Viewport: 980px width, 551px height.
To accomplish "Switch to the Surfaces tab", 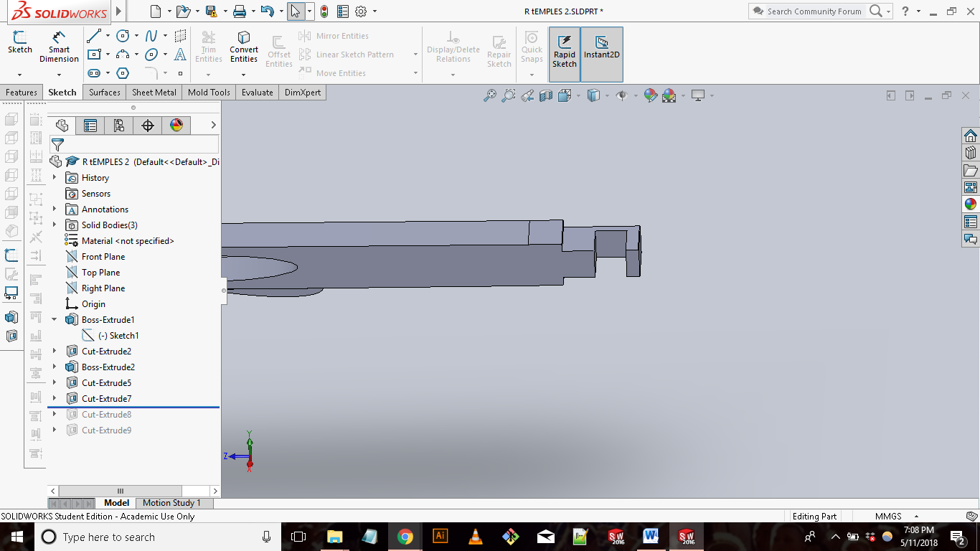I will 105,93.
